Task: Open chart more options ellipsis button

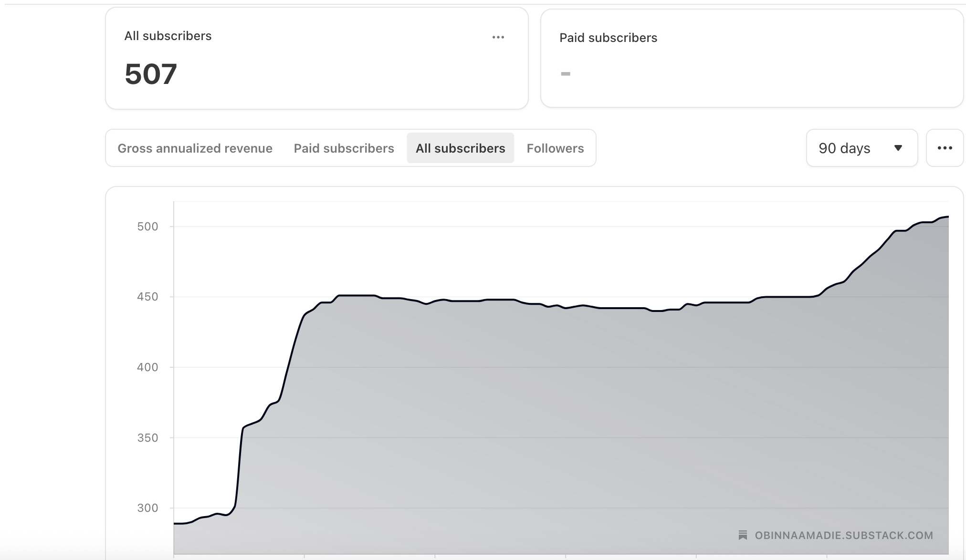Action: click(945, 148)
